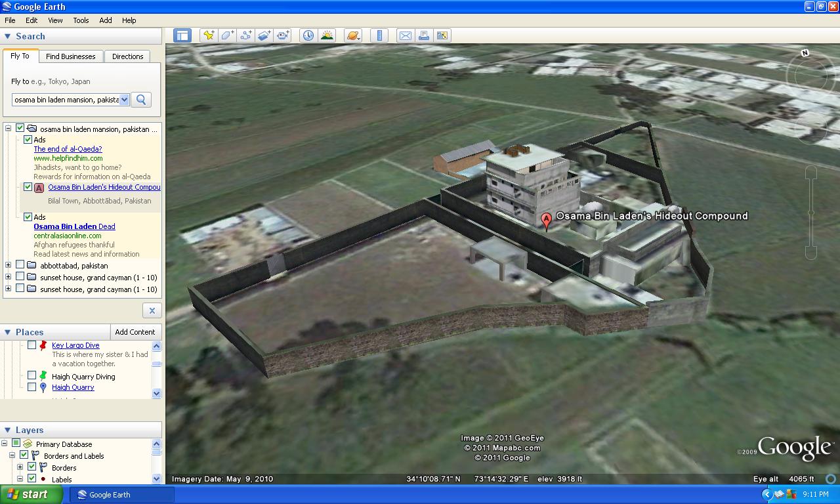Click the system tray expand arrow
Viewport: 840px width, 504px height.
(x=766, y=495)
